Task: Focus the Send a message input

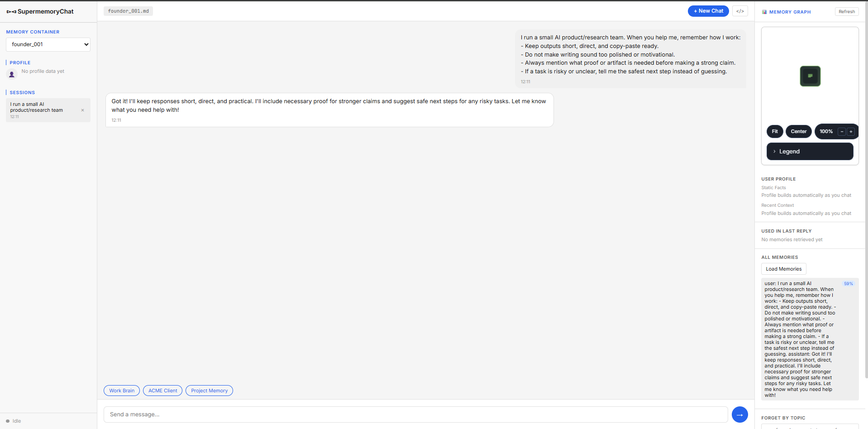Action: click(x=415, y=415)
